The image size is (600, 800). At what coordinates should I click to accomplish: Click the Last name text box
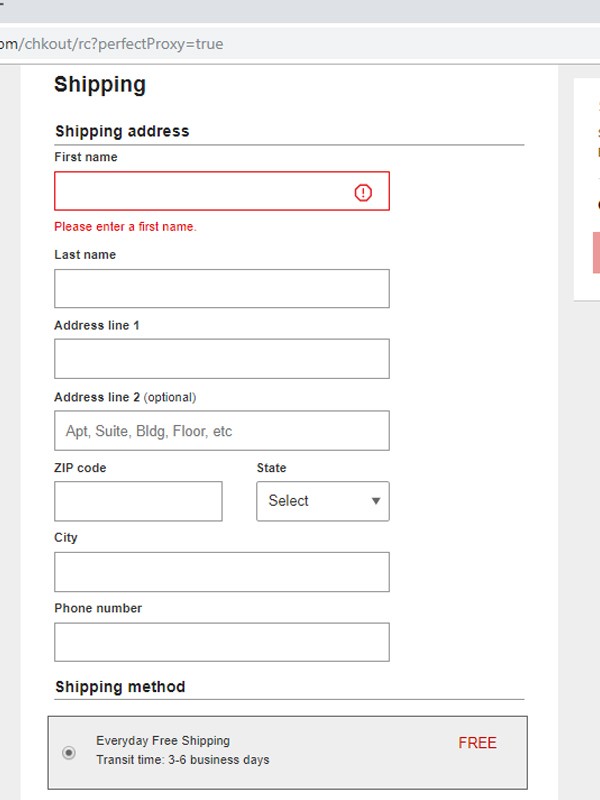(x=221, y=289)
